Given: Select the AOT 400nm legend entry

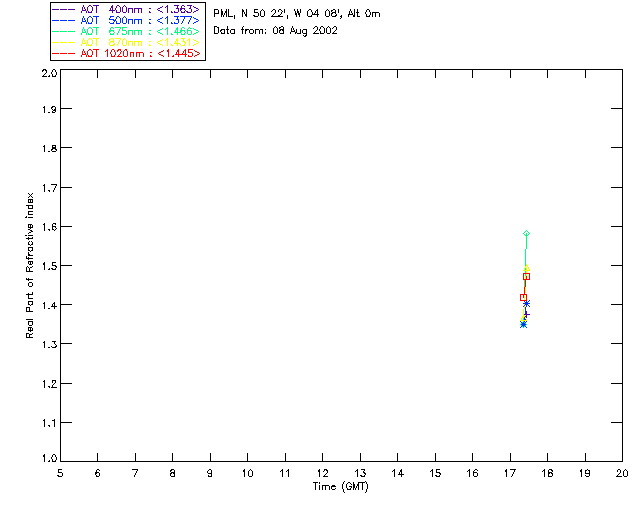Looking at the screenshot, I should (x=126, y=9).
